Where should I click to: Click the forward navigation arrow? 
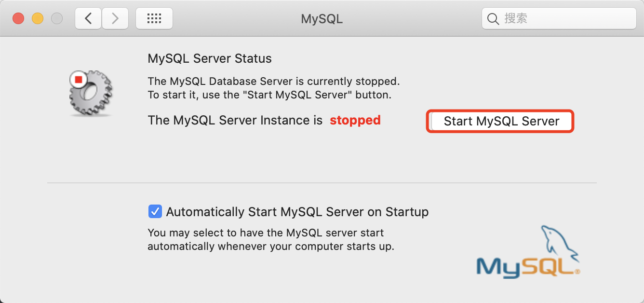pos(115,18)
